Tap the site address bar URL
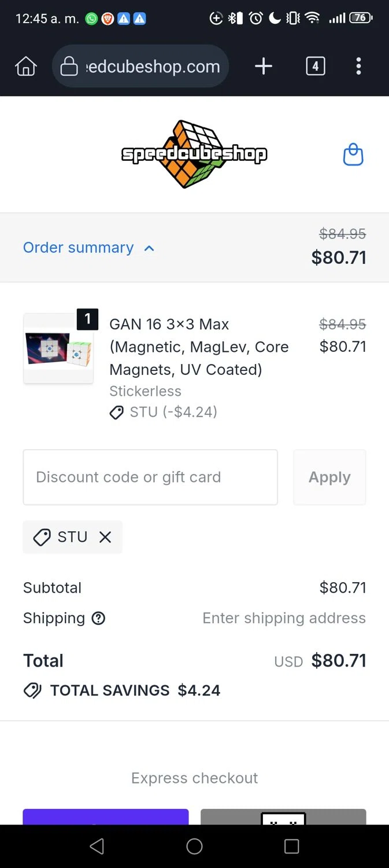389x868 pixels. click(x=153, y=67)
